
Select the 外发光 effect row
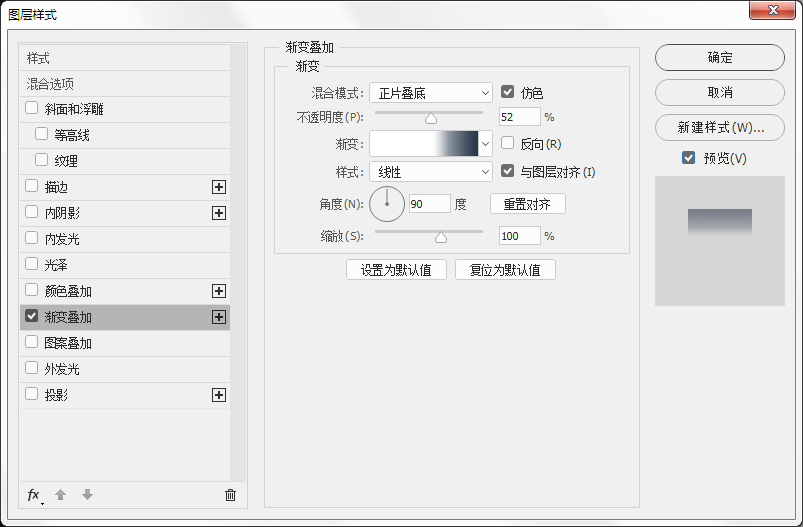[x=125, y=369]
